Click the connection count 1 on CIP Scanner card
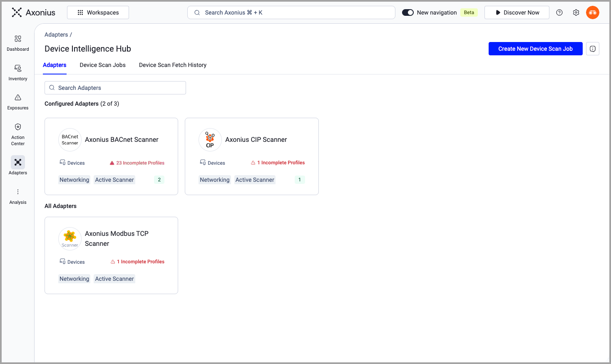 click(300, 180)
